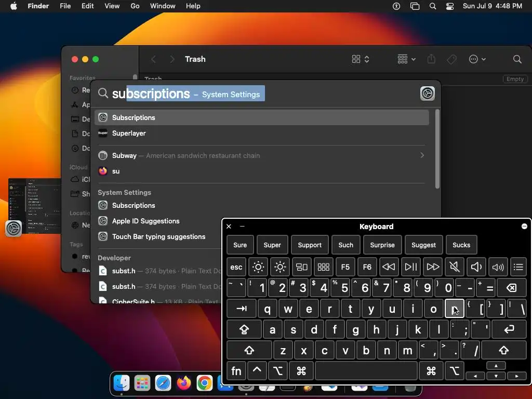Viewport: 532px width, 399px height.
Task: Select the Superlayer result
Action: tap(262, 133)
